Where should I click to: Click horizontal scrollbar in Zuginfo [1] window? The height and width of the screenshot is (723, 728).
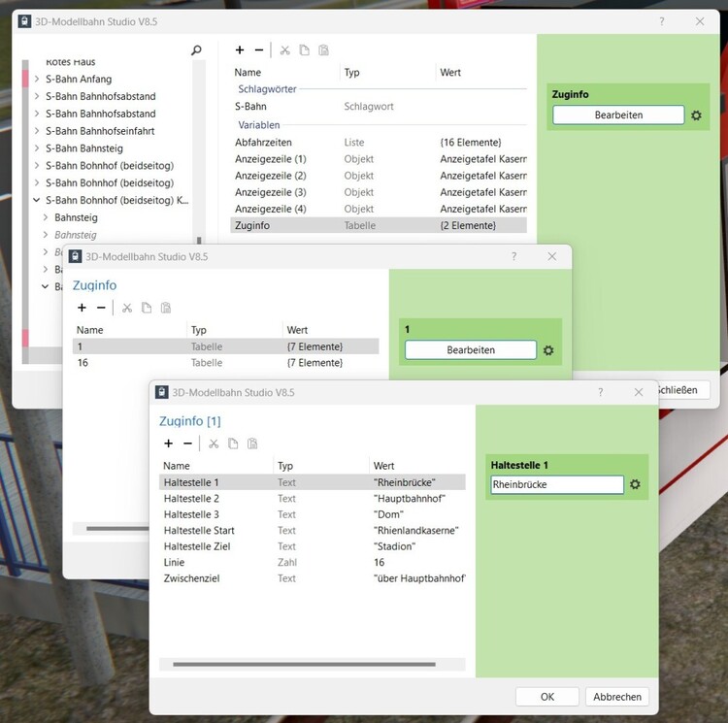tap(304, 664)
